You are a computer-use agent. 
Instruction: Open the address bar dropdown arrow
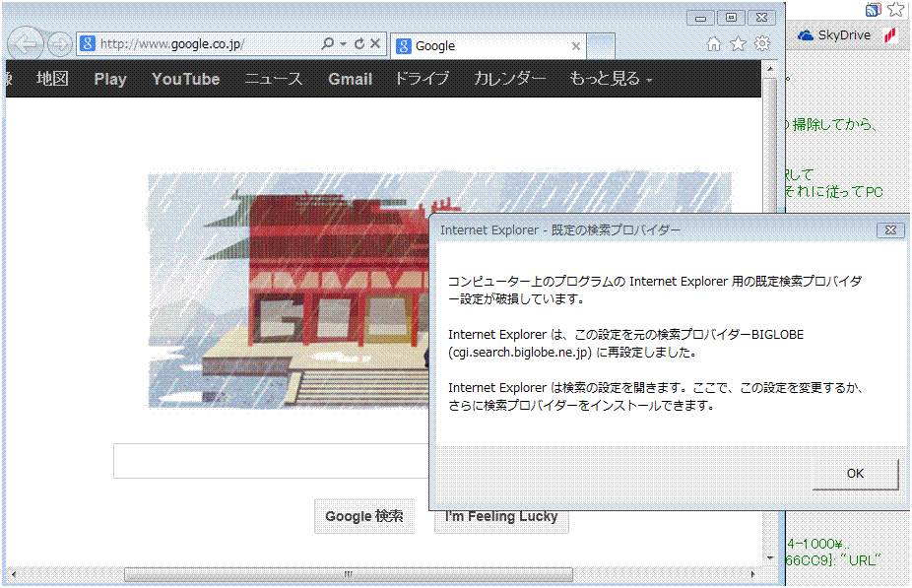tap(343, 44)
